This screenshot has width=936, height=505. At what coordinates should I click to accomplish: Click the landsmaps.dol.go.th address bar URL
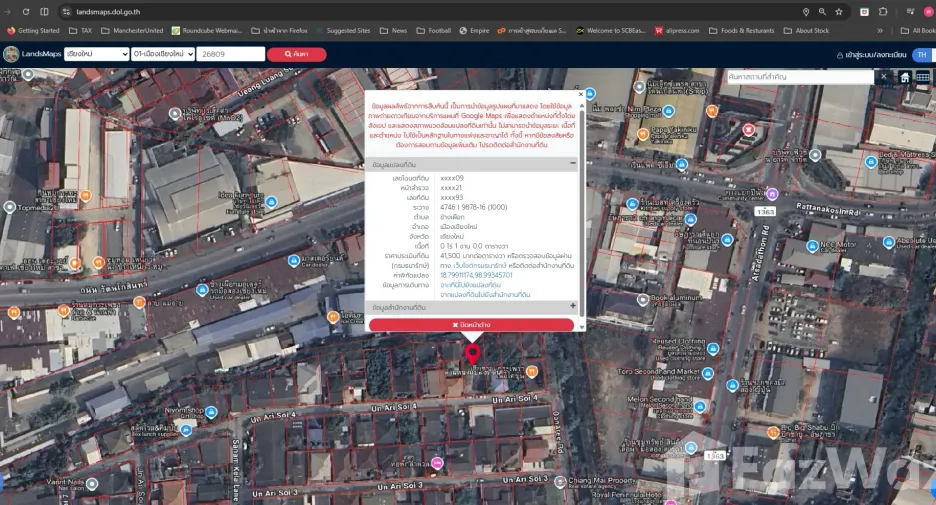pos(108,11)
